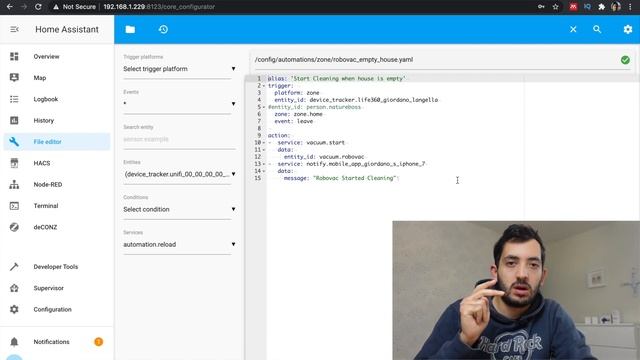The height and width of the screenshot is (360, 640).
Task: Click the browser address bar URL
Action: click(x=159, y=7)
